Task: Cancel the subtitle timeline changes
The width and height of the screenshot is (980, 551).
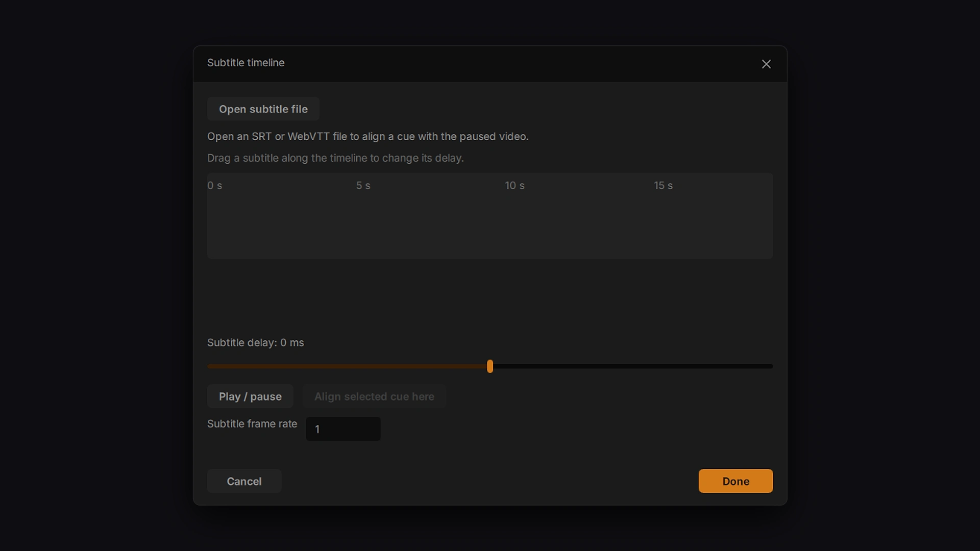Action: click(x=244, y=481)
